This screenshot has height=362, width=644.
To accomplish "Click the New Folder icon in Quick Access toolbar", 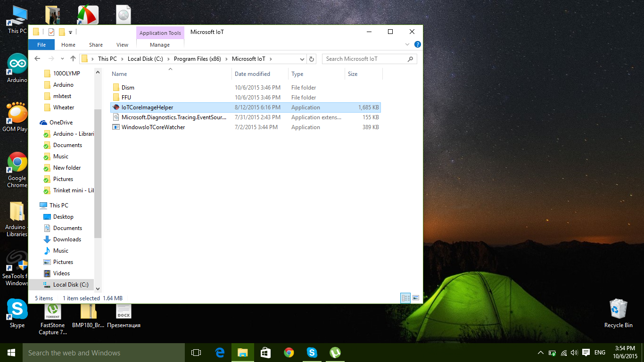I will pyautogui.click(x=62, y=32).
